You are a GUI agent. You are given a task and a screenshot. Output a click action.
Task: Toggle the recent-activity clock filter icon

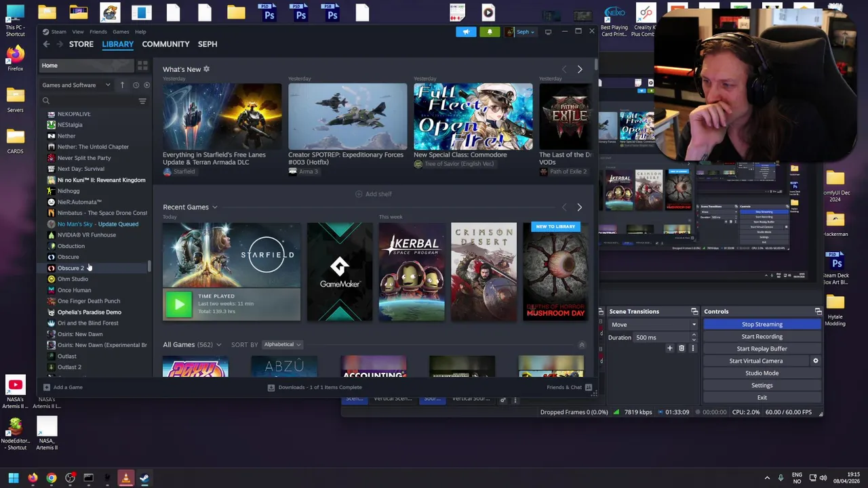[x=136, y=85]
